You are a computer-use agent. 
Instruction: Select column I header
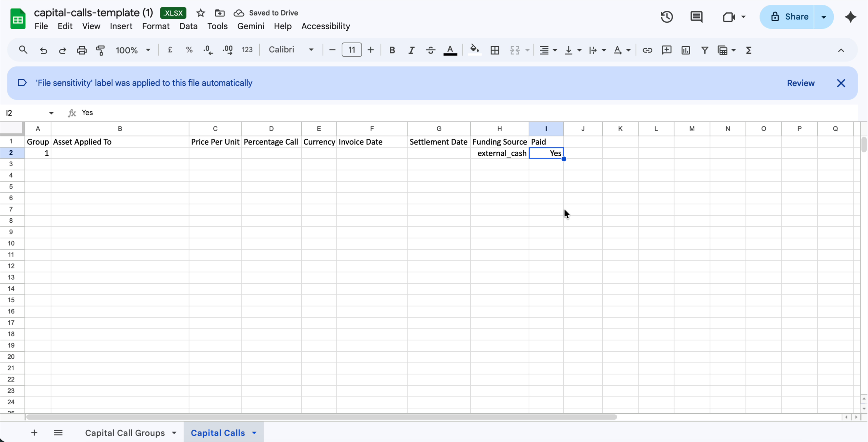click(x=546, y=129)
